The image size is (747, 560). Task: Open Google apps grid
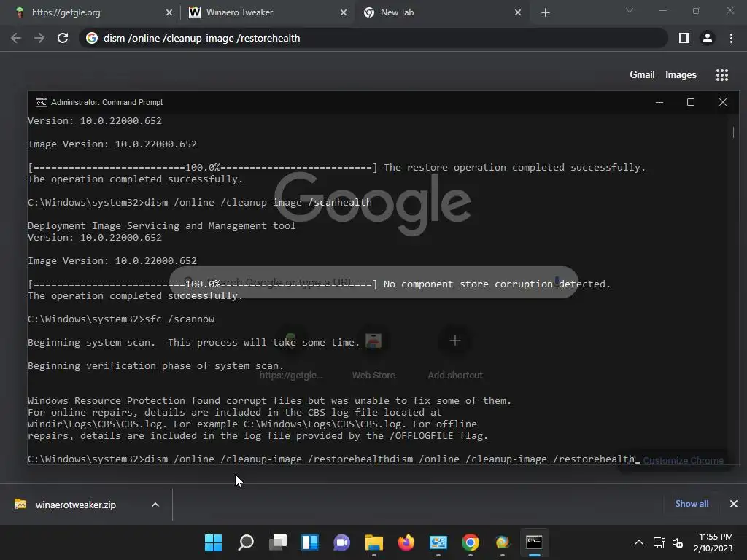[722, 75]
